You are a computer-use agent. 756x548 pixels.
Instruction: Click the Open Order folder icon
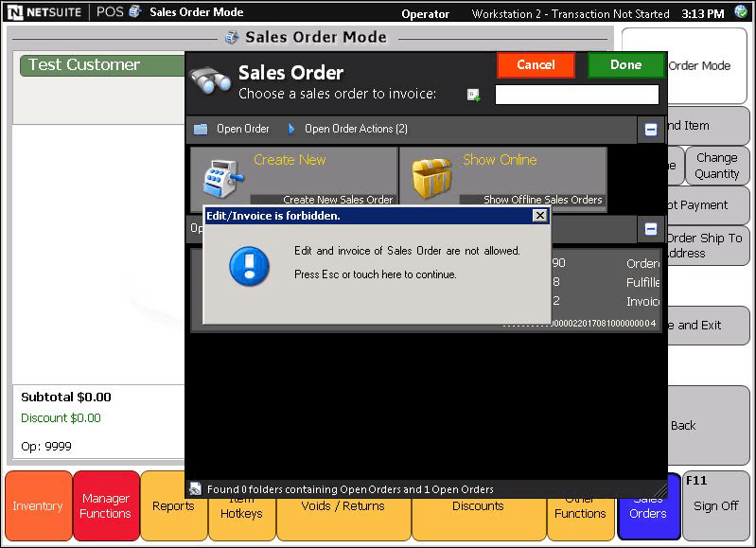(201, 129)
